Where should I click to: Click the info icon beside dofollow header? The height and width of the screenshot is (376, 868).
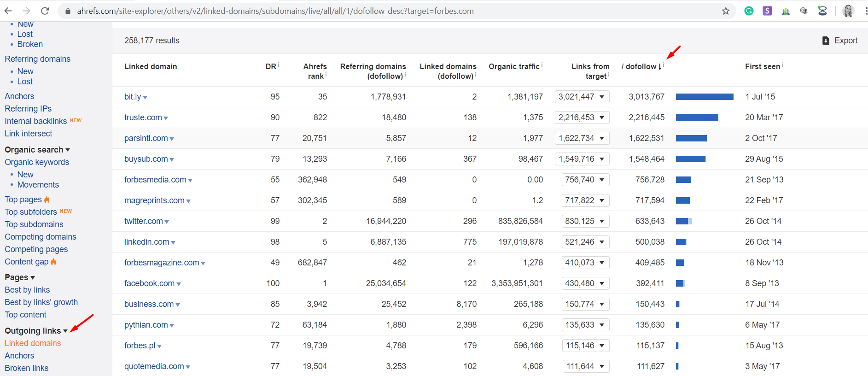click(664, 65)
